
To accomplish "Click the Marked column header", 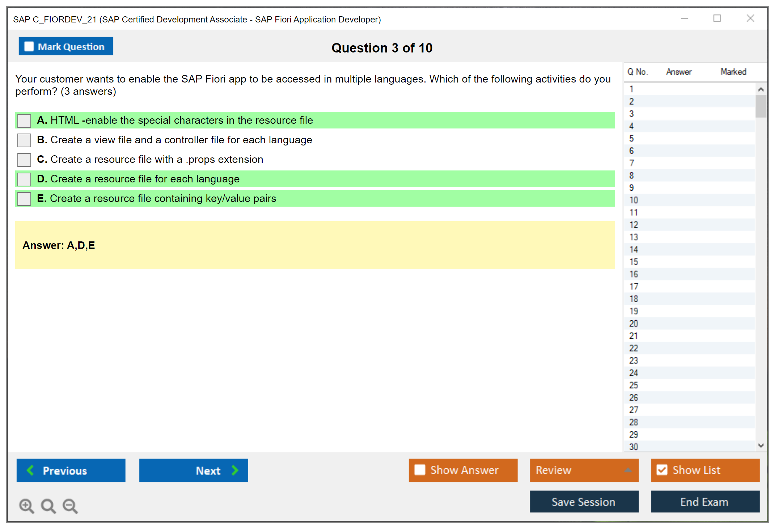I will tap(733, 72).
